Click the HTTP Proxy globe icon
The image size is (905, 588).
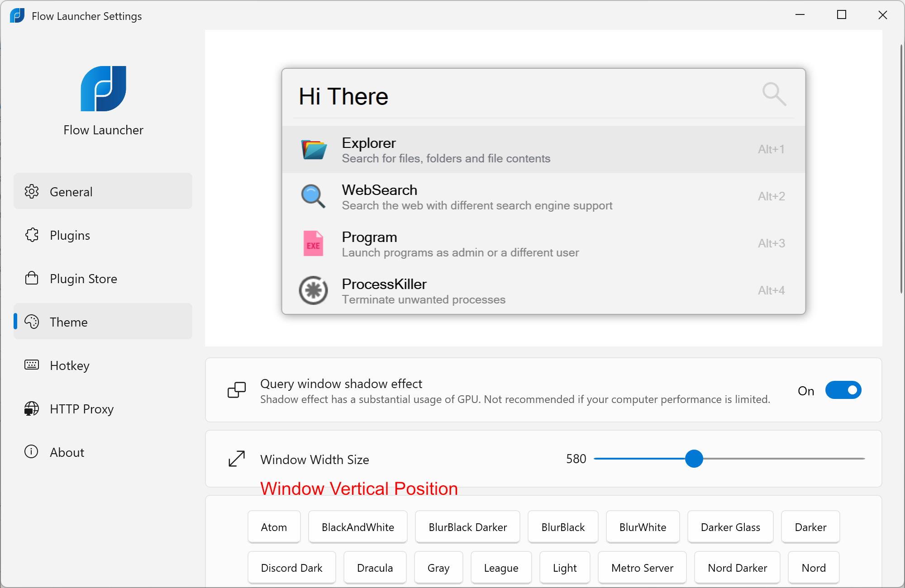(32, 408)
